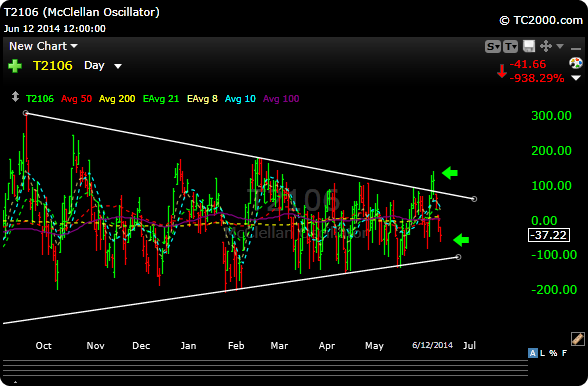
Task: Click the -41.66 net change value
Action: click(528, 64)
